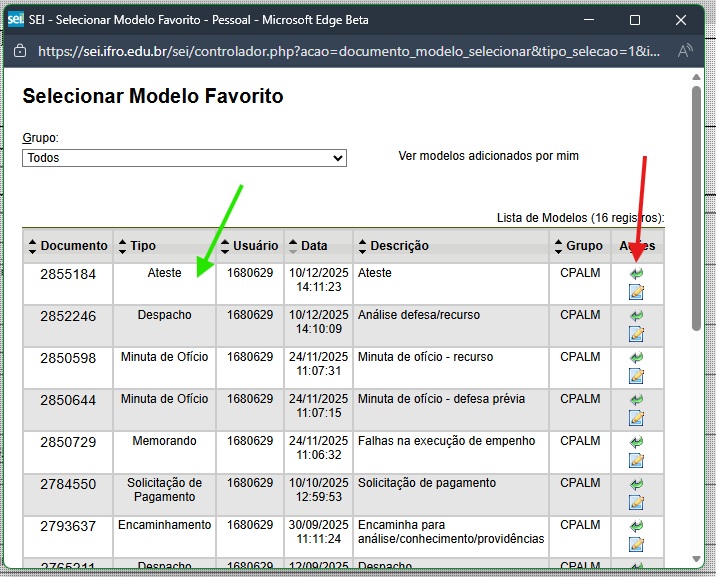Edit the Memorando model 2850729
This screenshot has height=577, width=716.
(636, 460)
